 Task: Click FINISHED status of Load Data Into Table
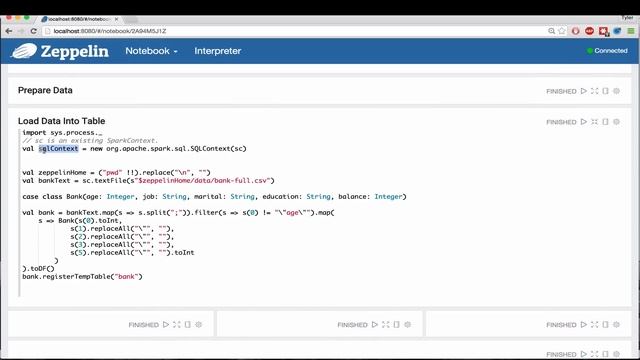point(561,122)
